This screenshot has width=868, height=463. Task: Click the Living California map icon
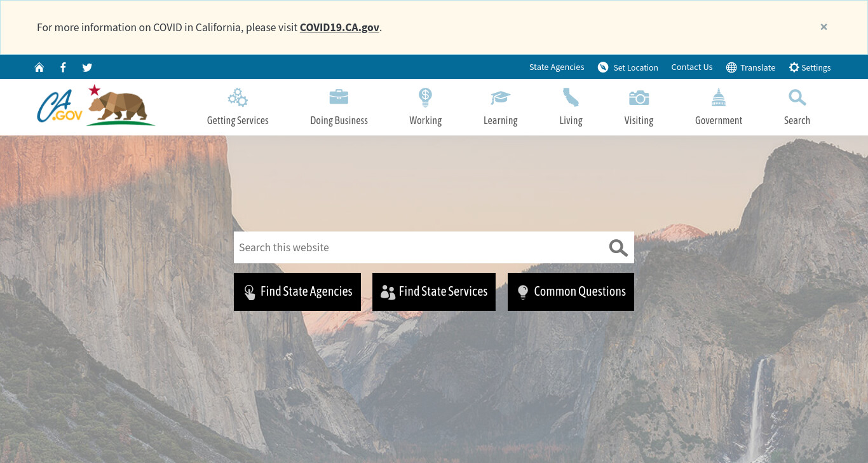571,97
